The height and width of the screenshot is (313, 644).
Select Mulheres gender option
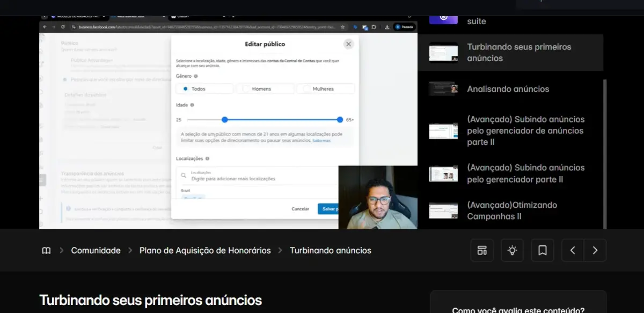click(326, 89)
